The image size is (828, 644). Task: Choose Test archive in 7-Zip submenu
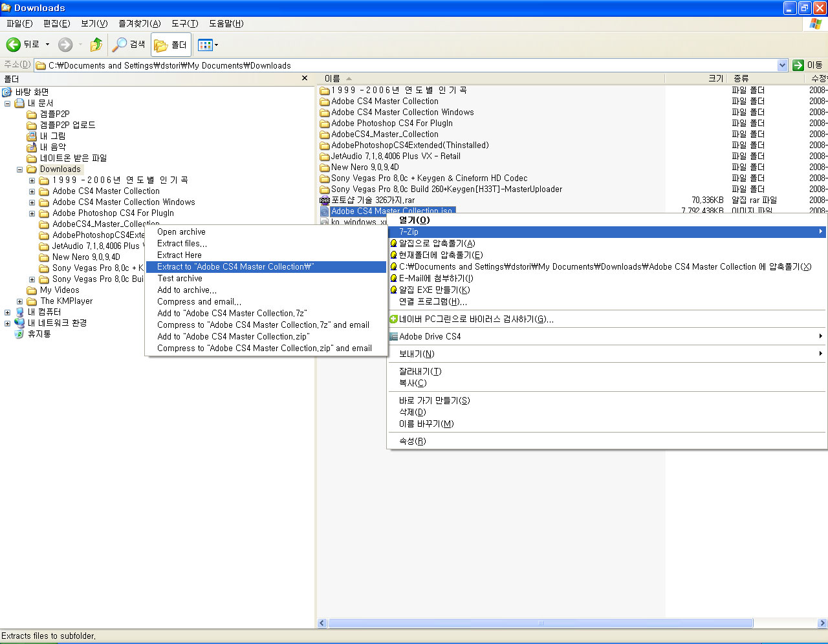[x=266, y=278]
